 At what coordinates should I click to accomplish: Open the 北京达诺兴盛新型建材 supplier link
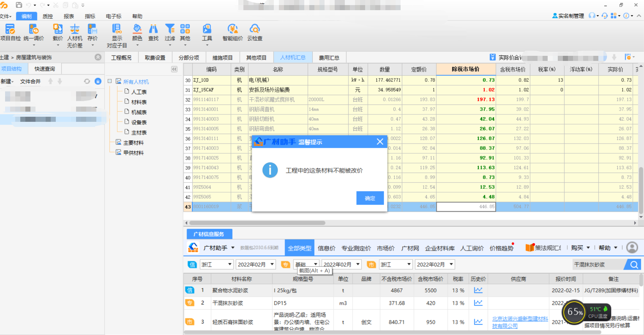coord(520,322)
